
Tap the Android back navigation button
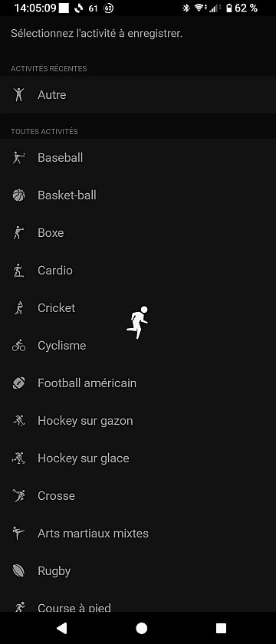tap(61, 628)
